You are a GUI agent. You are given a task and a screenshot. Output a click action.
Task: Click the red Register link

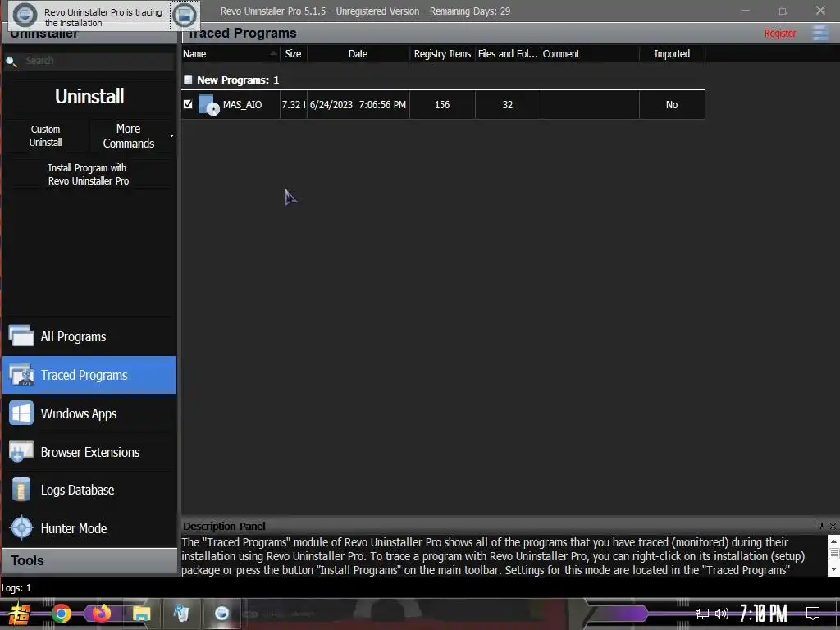[x=779, y=33]
